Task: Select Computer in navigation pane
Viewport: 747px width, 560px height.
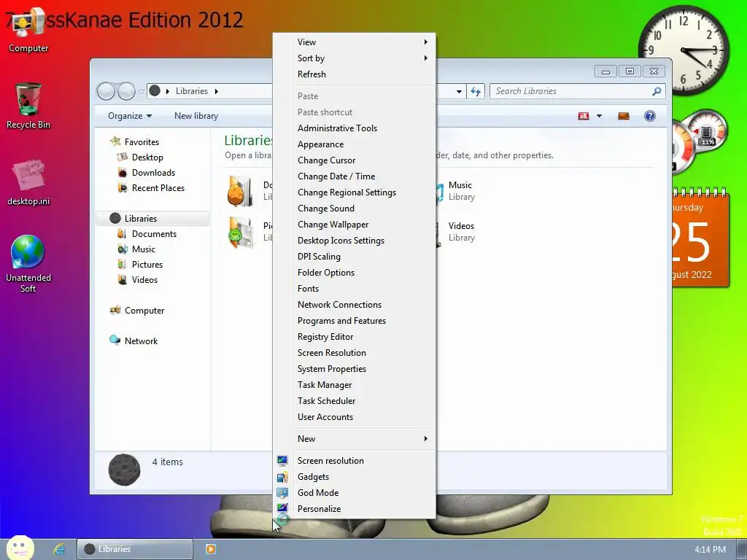Action: tap(144, 311)
